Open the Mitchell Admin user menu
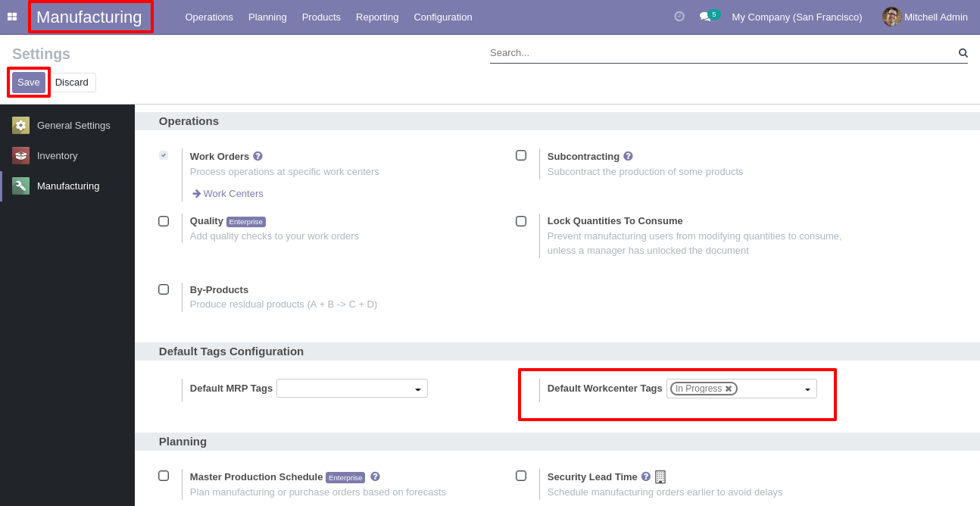The image size is (980, 506). click(x=925, y=17)
